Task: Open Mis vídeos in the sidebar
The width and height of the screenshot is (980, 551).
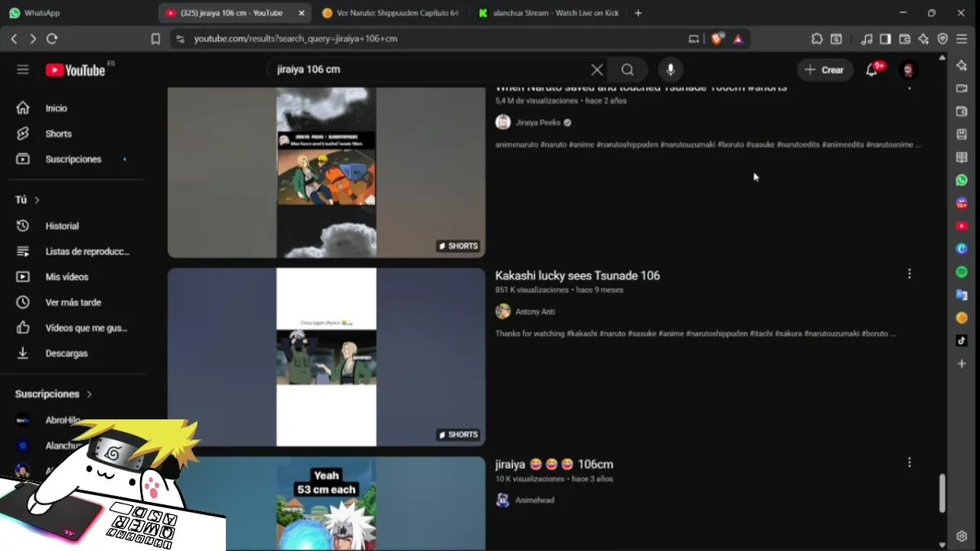Action: tap(77, 276)
